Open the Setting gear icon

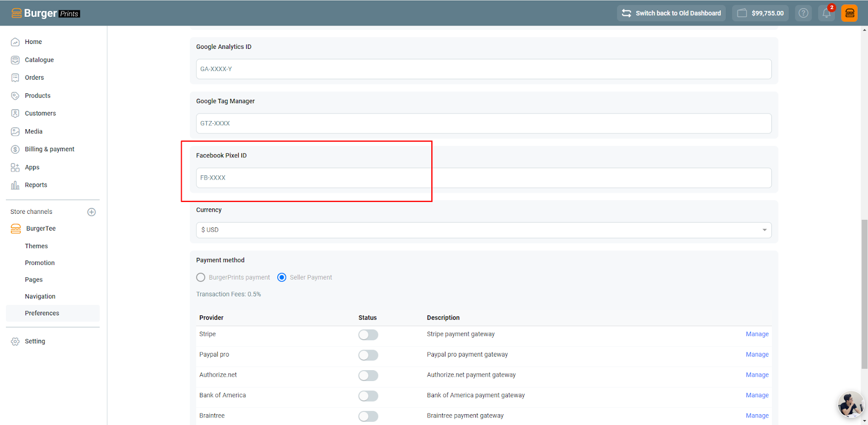[15, 341]
